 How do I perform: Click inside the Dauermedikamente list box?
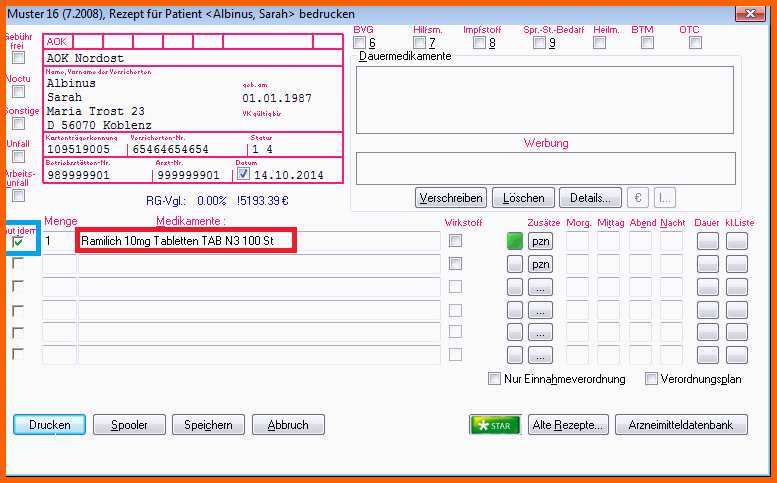click(545, 100)
